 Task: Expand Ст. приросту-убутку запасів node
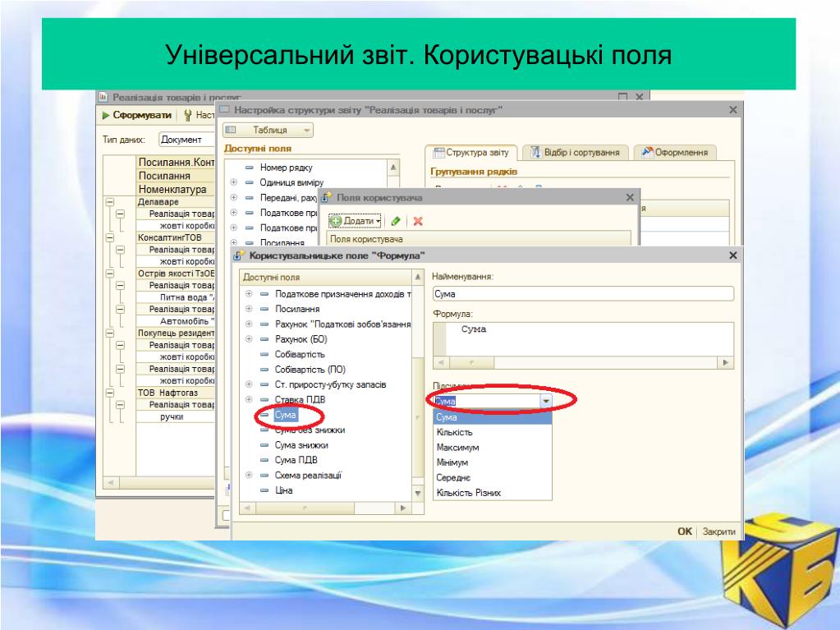click(x=249, y=384)
